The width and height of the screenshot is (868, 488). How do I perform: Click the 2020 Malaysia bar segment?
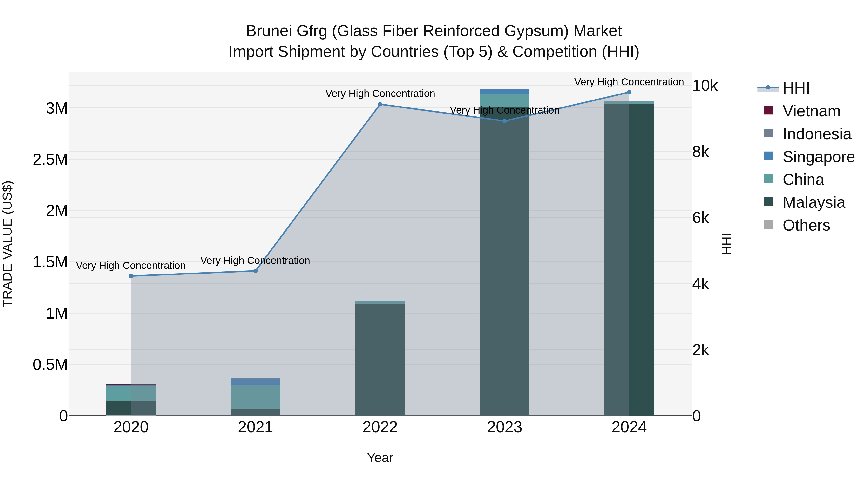(131, 408)
